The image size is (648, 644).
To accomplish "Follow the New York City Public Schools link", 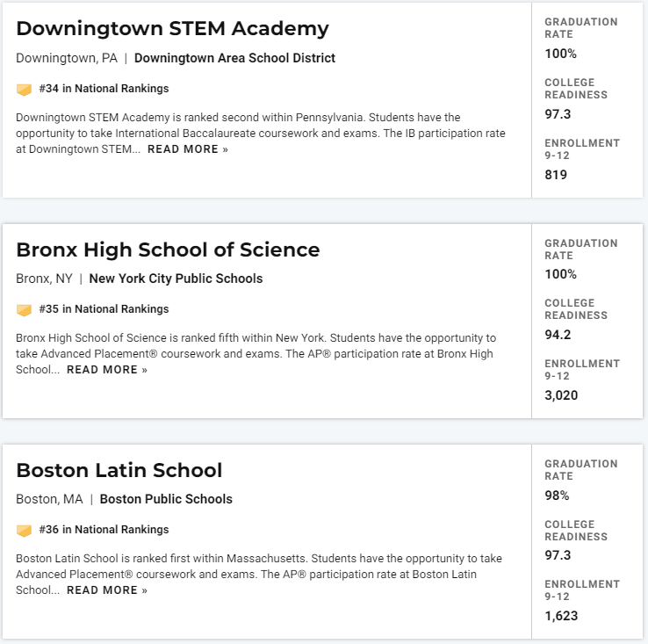I will [176, 279].
